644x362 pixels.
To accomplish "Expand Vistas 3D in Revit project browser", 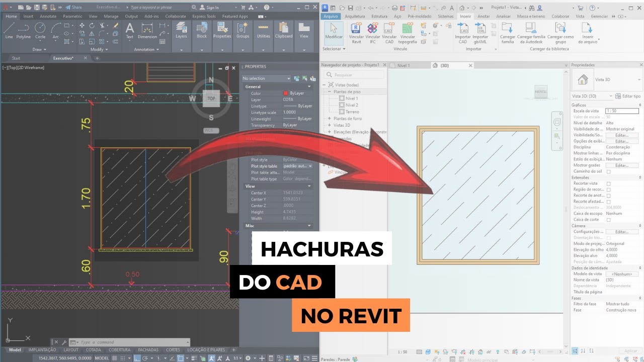I will pyautogui.click(x=330, y=125).
